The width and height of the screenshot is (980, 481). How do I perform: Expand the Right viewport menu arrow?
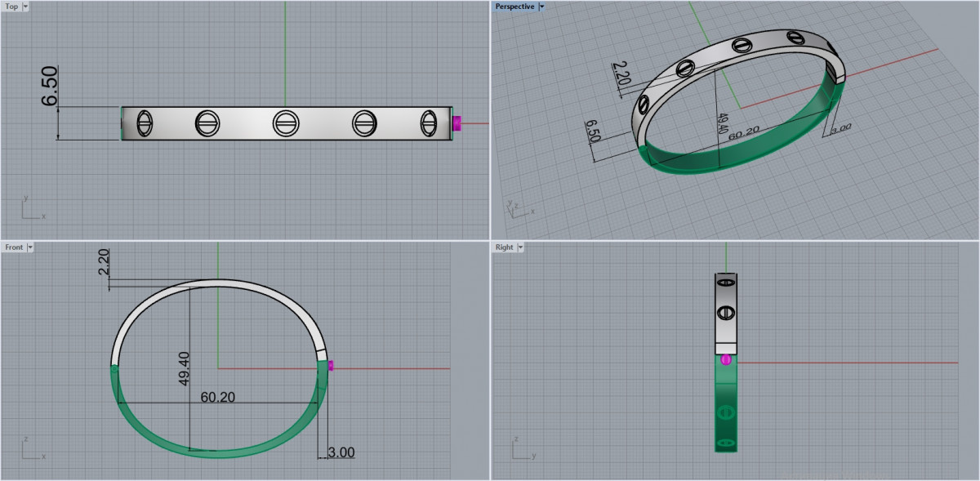(x=520, y=247)
